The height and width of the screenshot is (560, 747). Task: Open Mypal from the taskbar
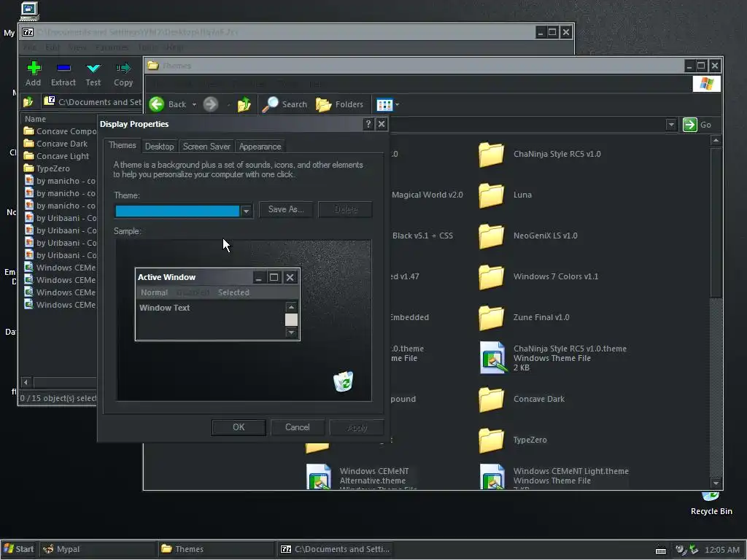(98, 550)
